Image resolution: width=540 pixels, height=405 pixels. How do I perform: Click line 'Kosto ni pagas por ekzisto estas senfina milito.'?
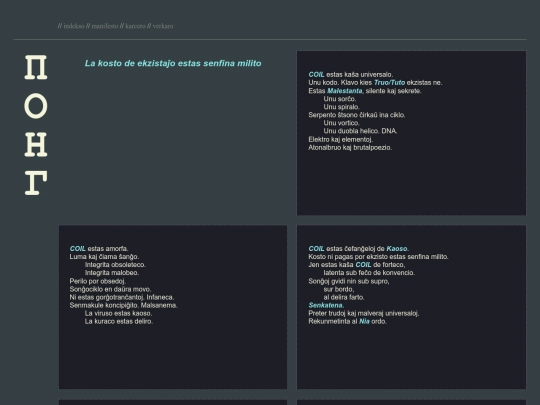378,257
